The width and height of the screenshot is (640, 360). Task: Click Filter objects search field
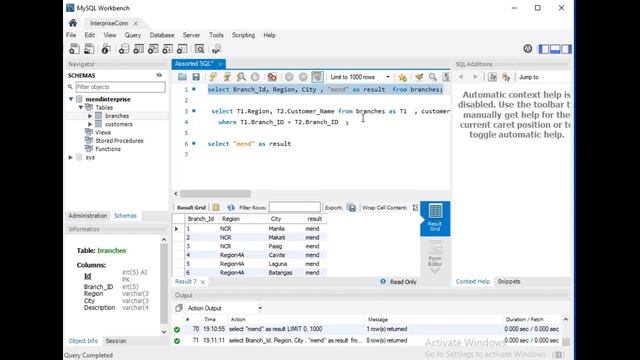120,87
